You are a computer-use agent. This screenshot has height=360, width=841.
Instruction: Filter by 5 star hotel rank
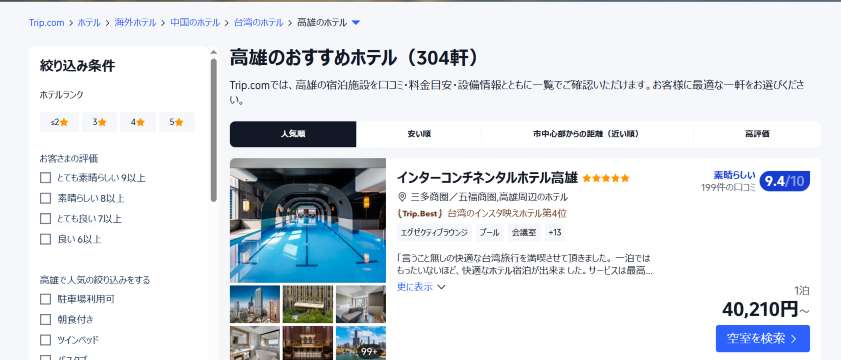(x=176, y=122)
